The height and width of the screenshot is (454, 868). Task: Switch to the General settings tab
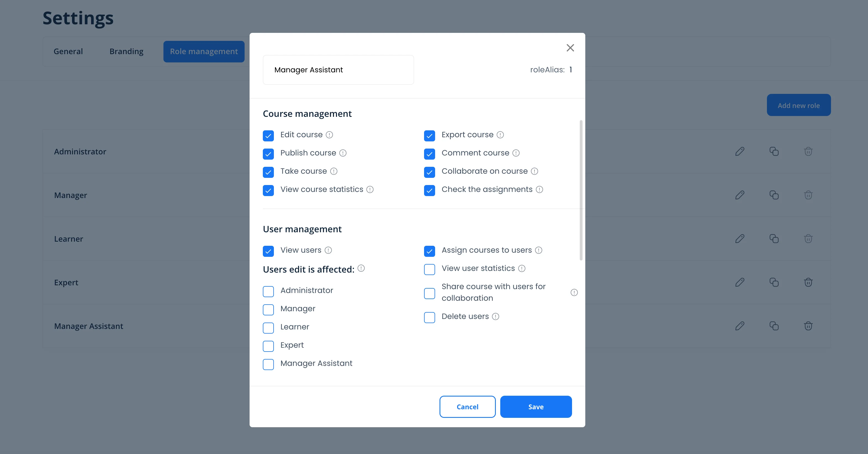click(68, 52)
